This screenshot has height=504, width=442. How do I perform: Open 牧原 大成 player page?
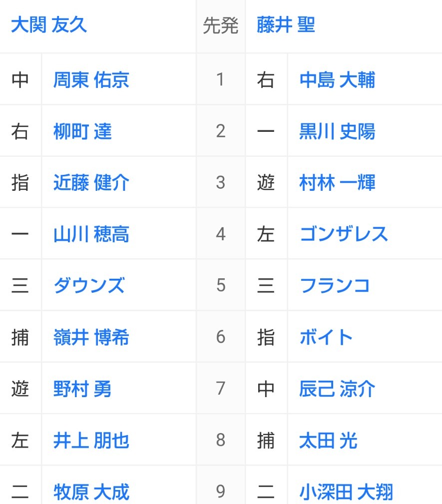coord(91,492)
